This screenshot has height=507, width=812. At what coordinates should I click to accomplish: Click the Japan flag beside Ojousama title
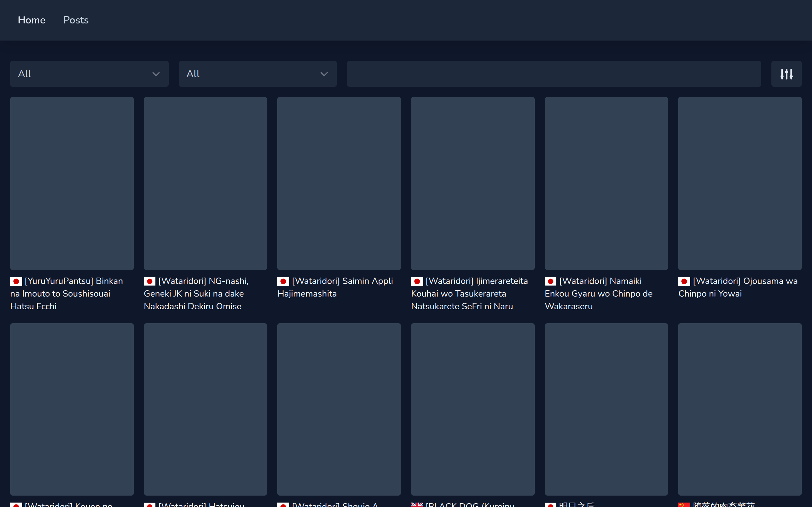tap(684, 281)
